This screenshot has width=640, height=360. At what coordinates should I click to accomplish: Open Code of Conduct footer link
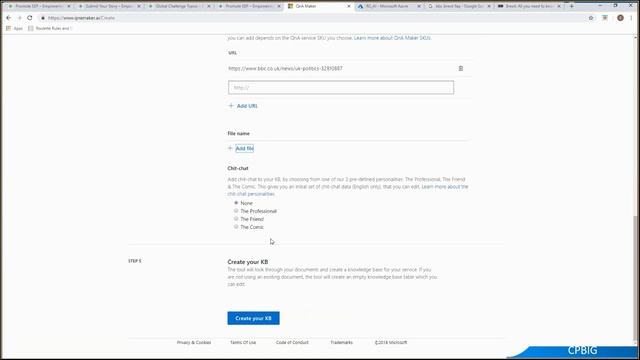292,342
